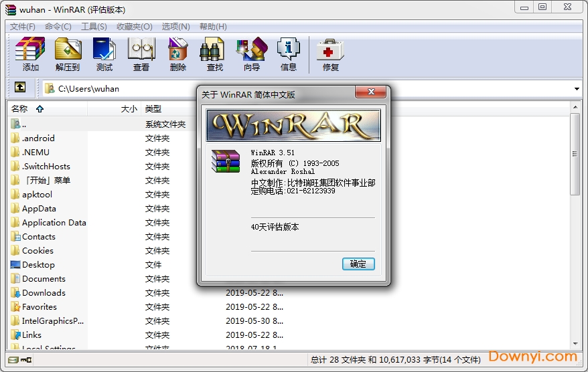Viewport: 588px width, 372px height.
Task: Click the 查看 (View) toolbar icon
Action: 141,49
